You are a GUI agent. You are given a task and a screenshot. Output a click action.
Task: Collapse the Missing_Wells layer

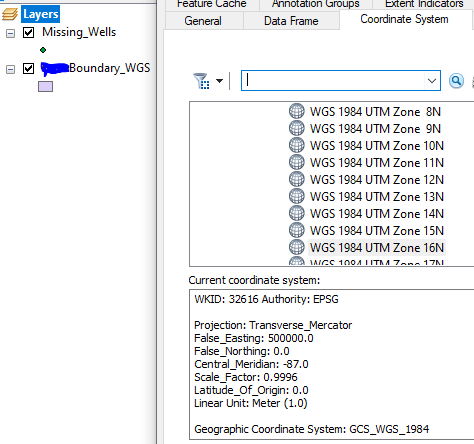pos(11,33)
